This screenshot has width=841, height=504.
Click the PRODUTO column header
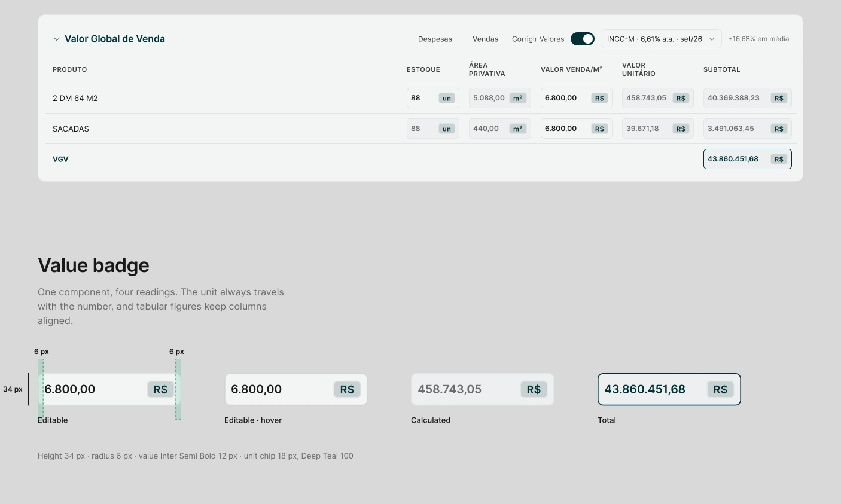70,69
